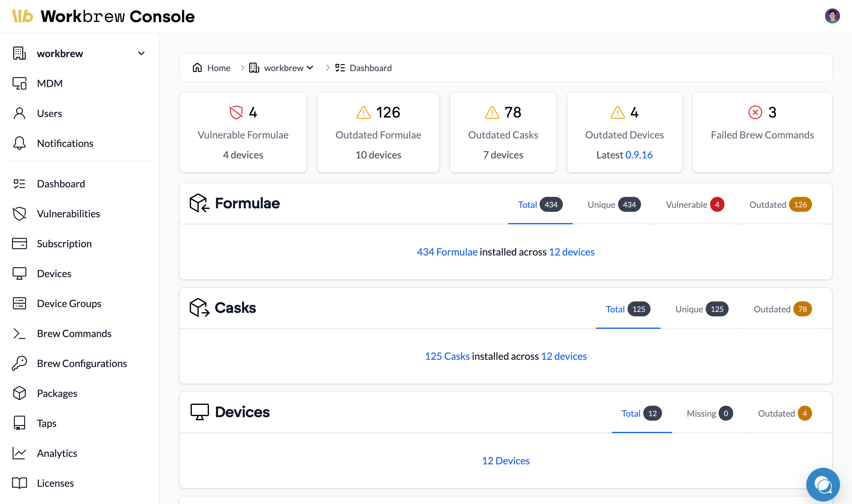Open MDM devices icon in sidebar
This screenshot has height=504, width=852.
[x=19, y=84]
